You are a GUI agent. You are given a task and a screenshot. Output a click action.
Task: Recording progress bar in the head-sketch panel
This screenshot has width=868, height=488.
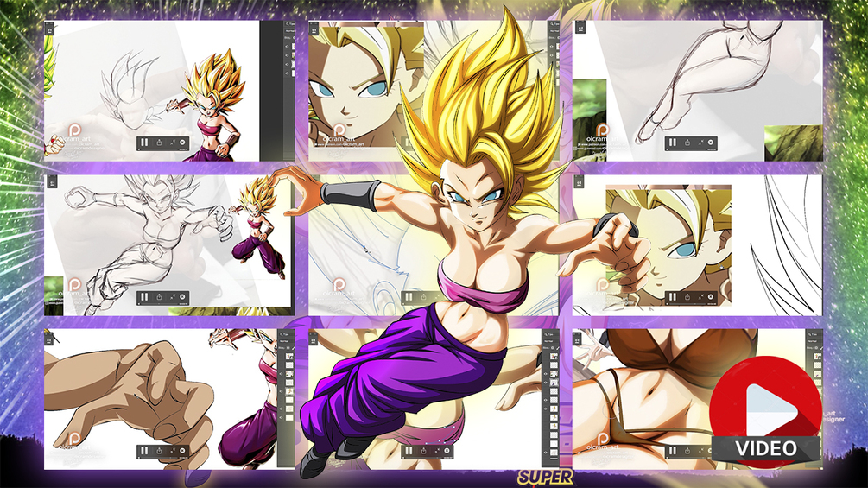pos(161,149)
